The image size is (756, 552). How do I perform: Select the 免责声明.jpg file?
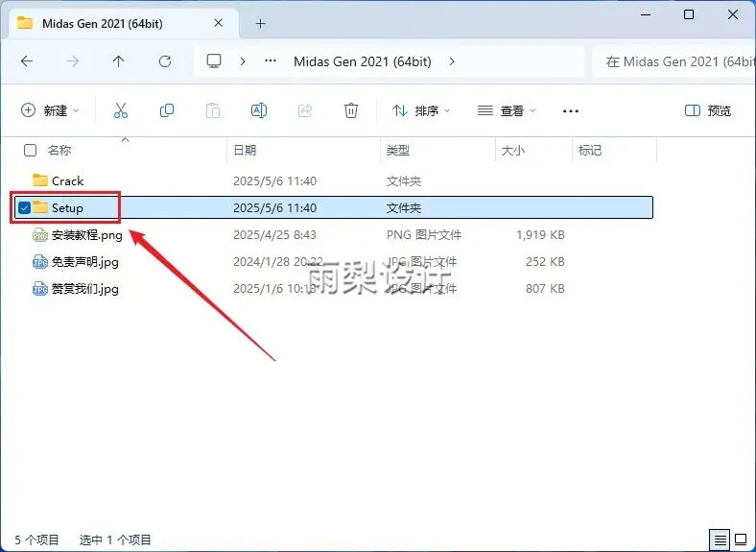tap(84, 262)
